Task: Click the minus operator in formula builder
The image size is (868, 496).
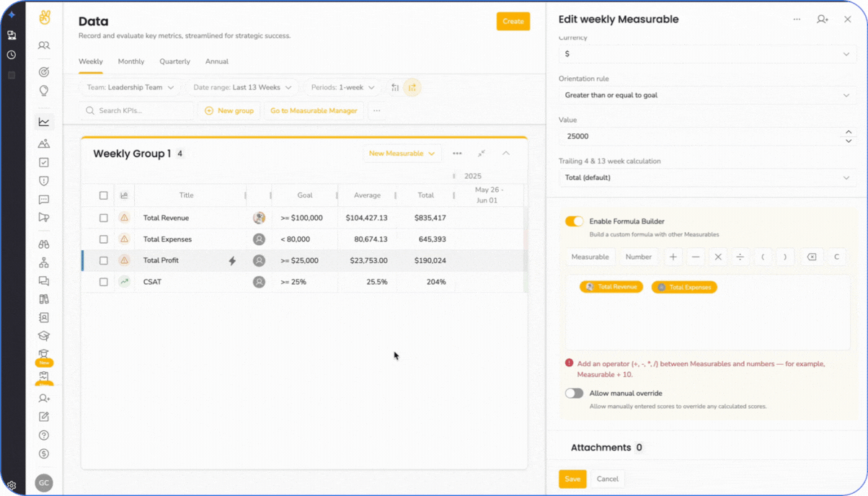Action: (696, 257)
